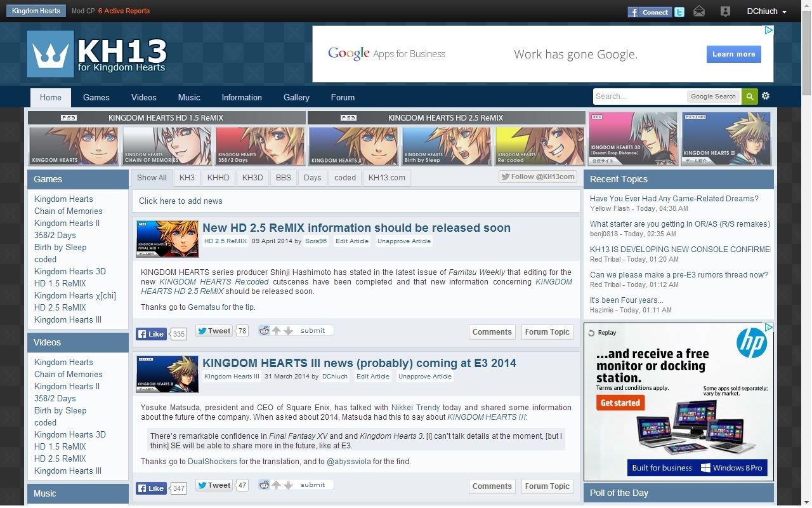
Task: Click Learn more on the Google ad
Action: (x=734, y=54)
